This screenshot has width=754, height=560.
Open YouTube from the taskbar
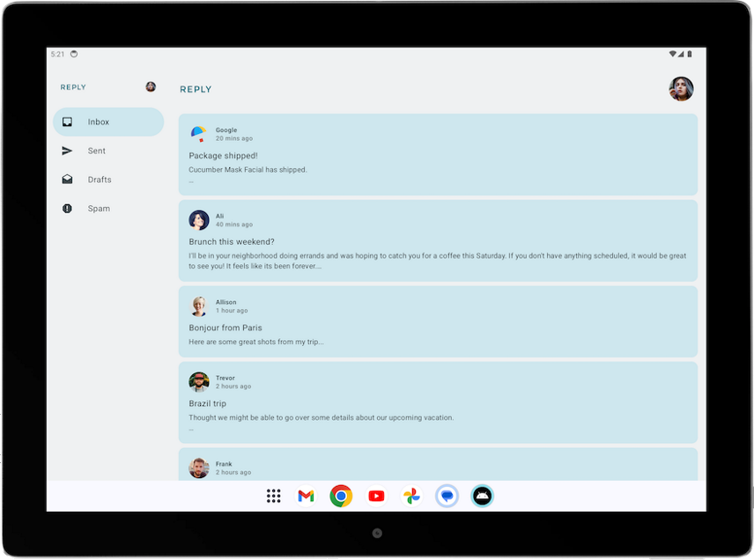376,496
